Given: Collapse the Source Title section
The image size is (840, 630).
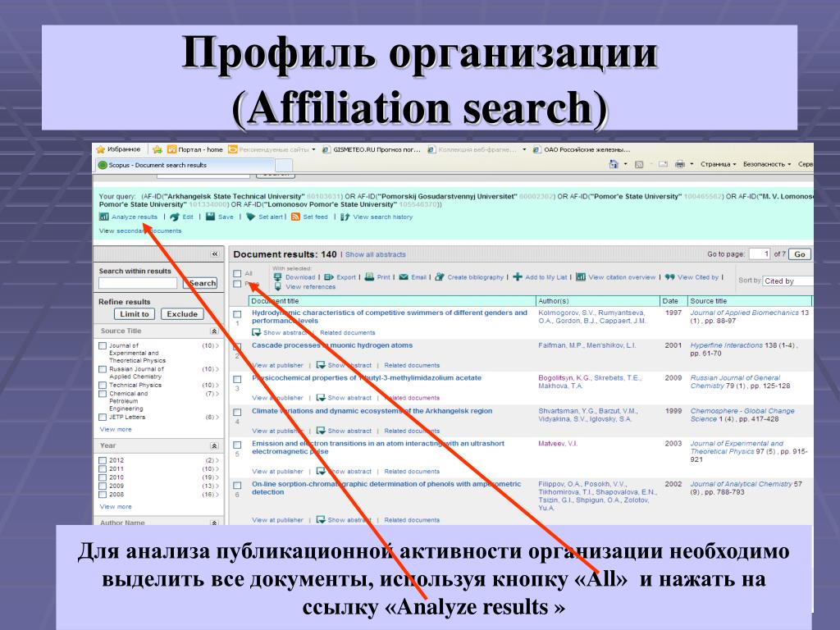Looking at the screenshot, I should (x=214, y=331).
